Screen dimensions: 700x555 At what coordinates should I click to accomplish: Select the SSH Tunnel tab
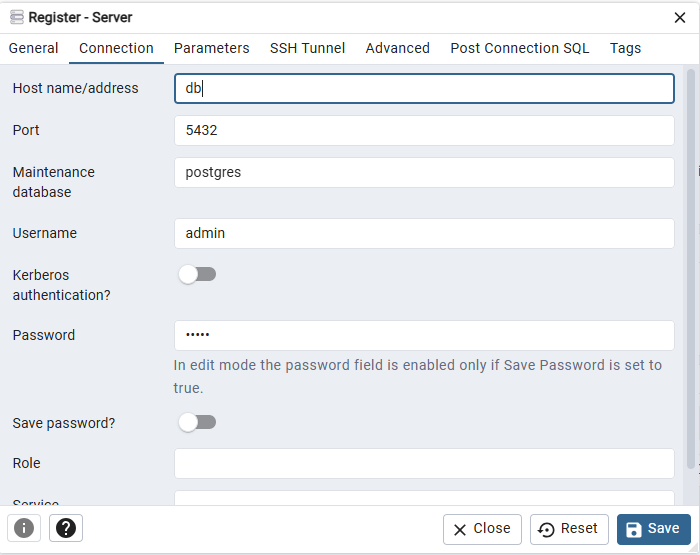[307, 48]
